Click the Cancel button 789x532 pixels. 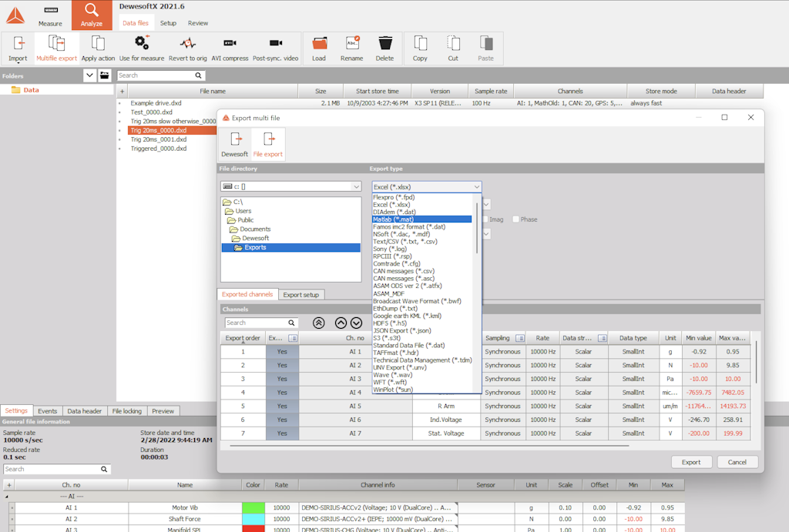pyautogui.click(x=737, y=462)
